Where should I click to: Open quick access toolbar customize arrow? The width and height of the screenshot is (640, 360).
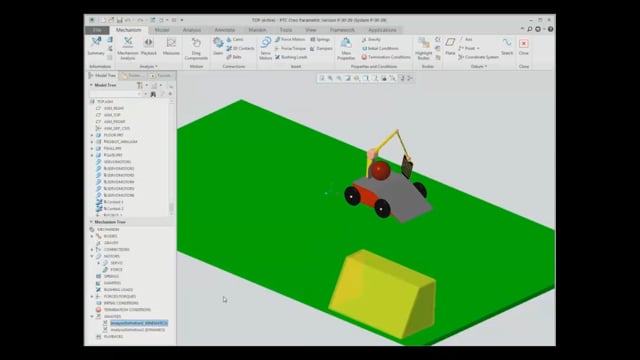click(x=182, y=20)
